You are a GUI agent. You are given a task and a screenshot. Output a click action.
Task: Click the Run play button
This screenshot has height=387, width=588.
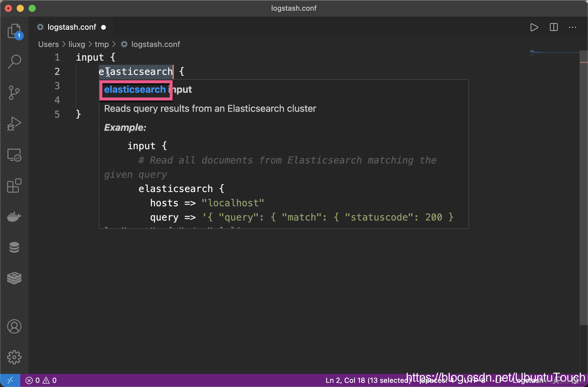pos(534,27)
